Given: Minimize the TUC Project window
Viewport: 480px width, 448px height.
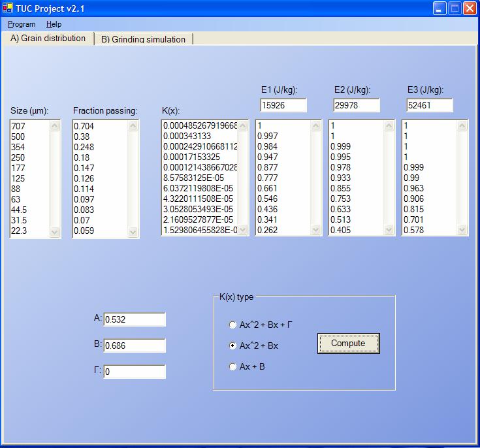Looking at the screenshot, I should pos(440,8).
